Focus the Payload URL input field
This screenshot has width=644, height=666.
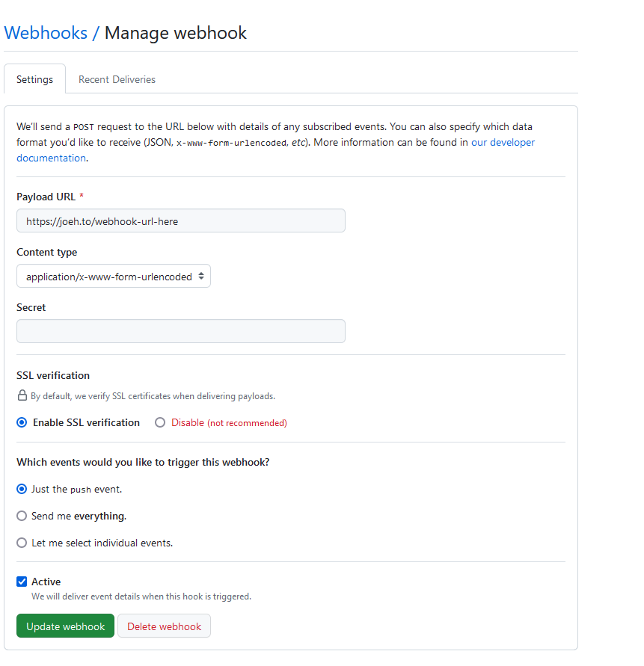(180, 221)
